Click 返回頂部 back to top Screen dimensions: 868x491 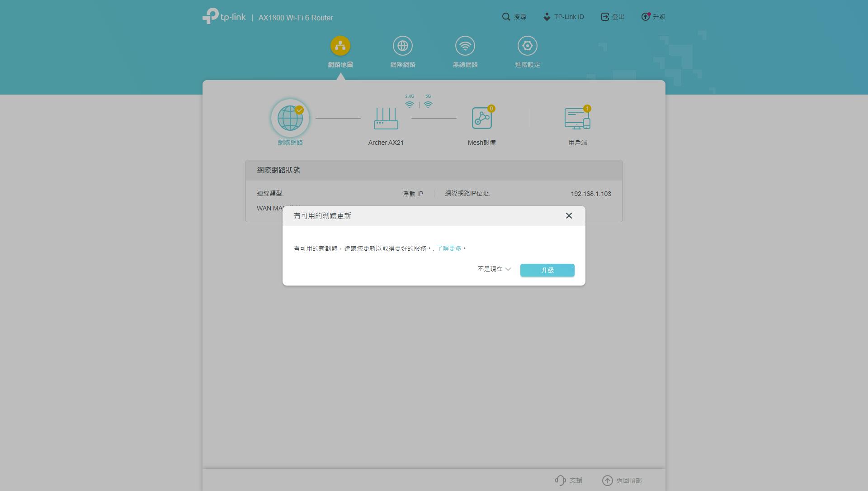622,481
